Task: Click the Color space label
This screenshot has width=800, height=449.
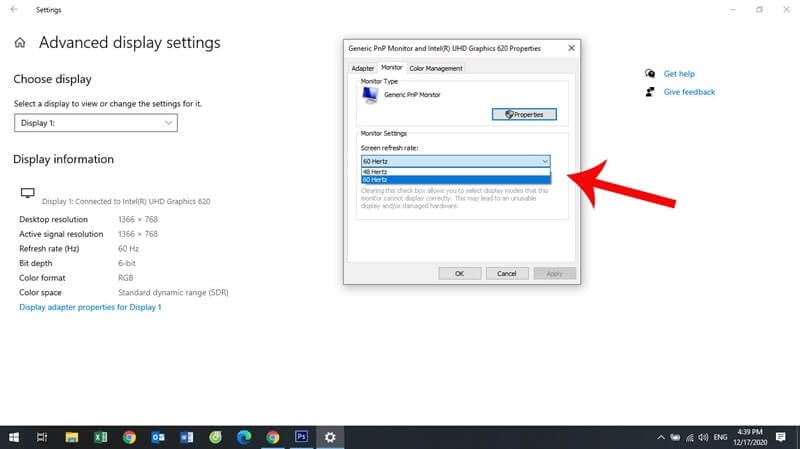Action: 40,292
